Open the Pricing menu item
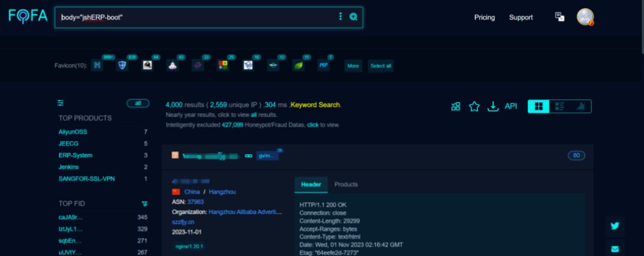This screenshot has width=644, height=256. click(485, 17)
